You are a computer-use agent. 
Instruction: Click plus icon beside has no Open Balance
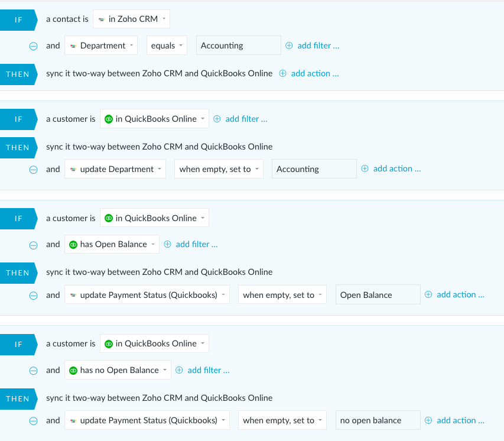[x=179, y=370]
